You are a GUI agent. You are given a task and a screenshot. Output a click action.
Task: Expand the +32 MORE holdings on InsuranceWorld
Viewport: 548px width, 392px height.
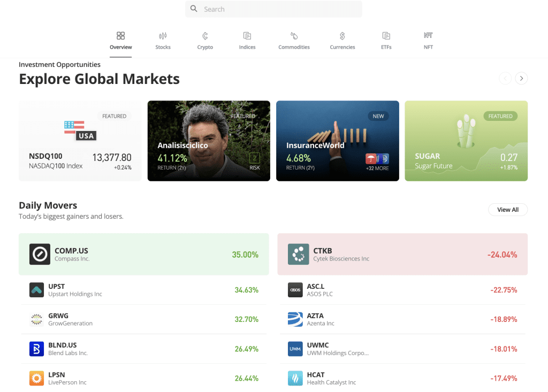[377, 168]
